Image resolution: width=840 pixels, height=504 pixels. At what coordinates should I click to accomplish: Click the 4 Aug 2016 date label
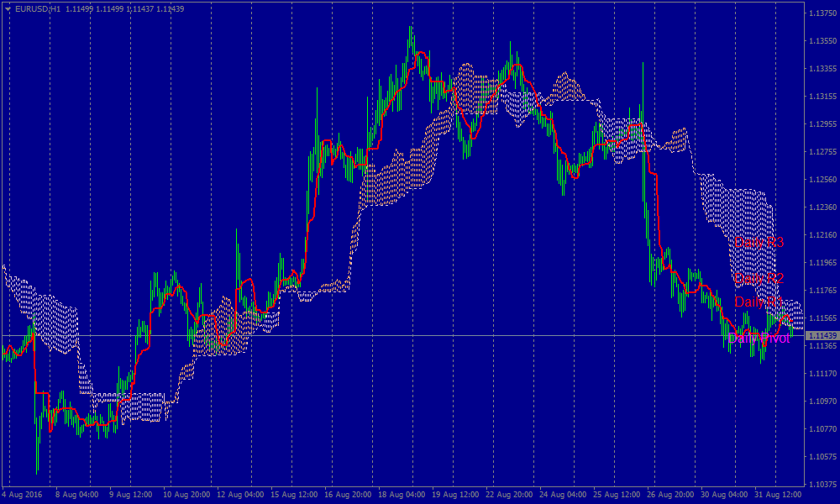pos(23,495)
